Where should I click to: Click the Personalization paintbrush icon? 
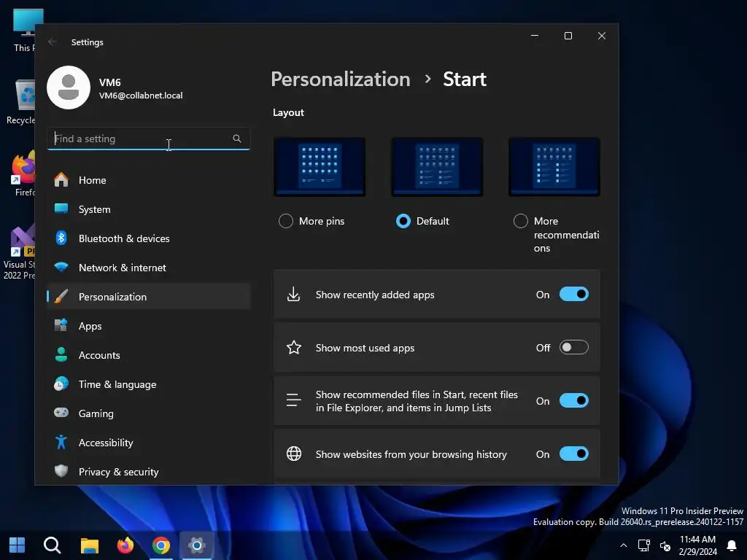61,296
